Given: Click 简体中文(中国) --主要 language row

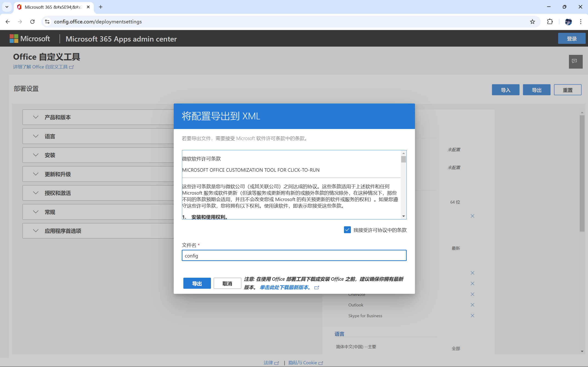Looking at the screenshot, I should pyautogui.click(x=356, y=347).
